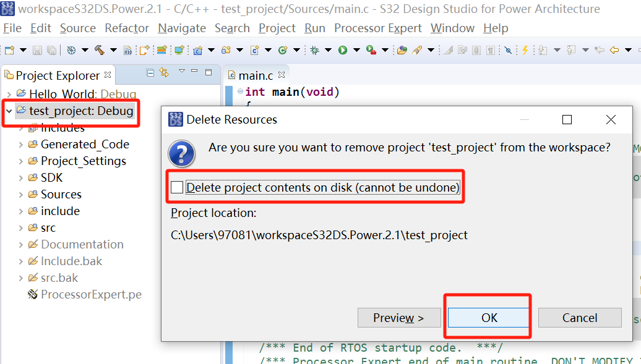
Task: Click the Next Annotation down-arrow icon
Action: (x=543, y=50)
